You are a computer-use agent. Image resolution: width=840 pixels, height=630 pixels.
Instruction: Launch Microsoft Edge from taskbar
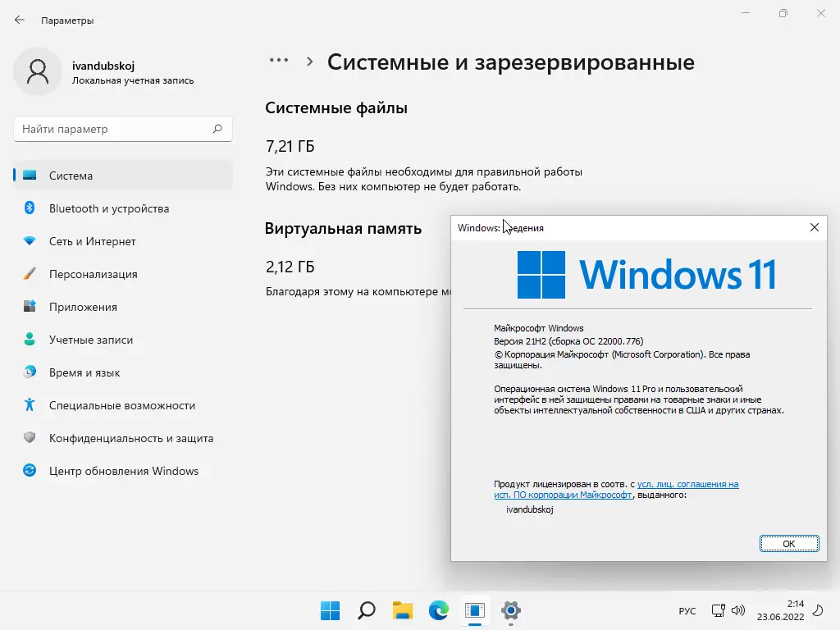(x=439, y=610)
